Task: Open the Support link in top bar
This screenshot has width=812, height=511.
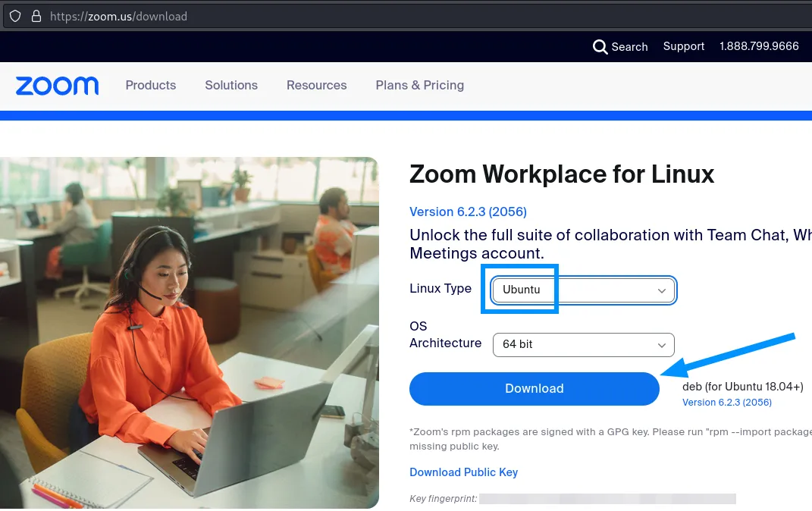Action: click(684, 46)
